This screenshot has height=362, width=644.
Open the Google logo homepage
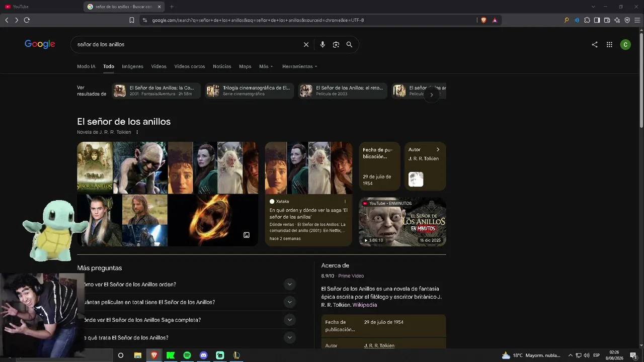tap(40, 44)
